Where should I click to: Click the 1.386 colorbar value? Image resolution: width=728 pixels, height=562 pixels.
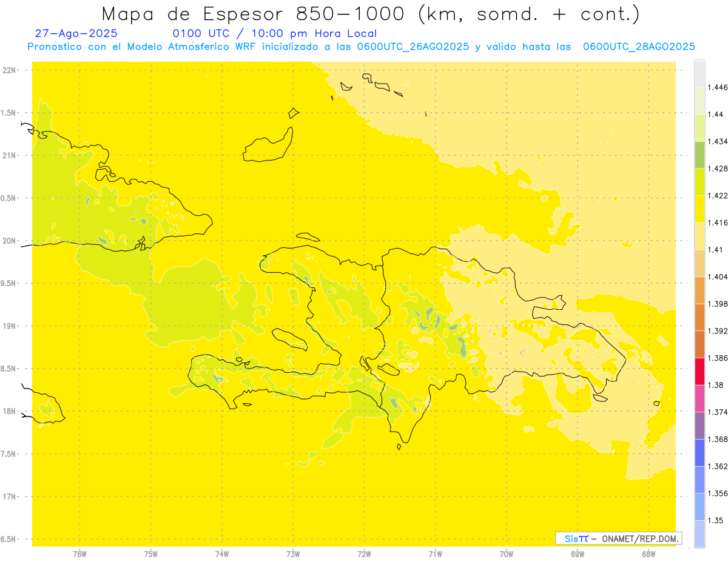point(718,358)
